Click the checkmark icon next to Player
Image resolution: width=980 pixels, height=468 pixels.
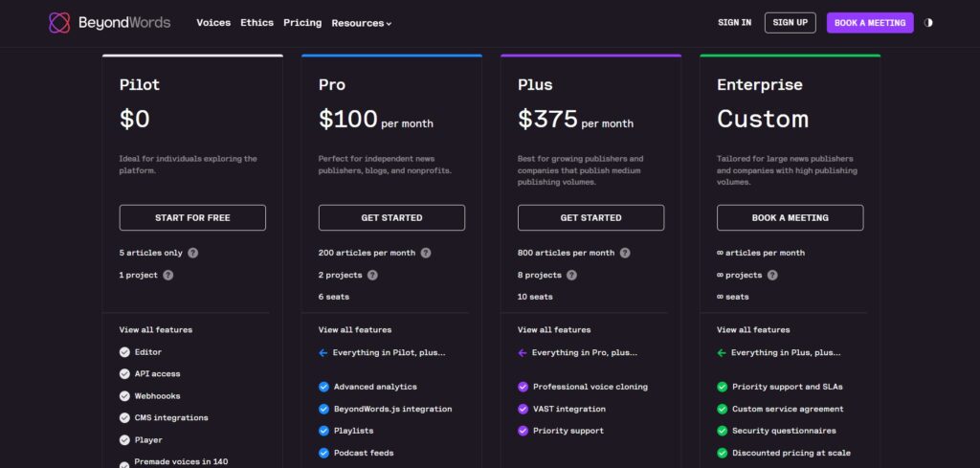click(x=124, y=440)
